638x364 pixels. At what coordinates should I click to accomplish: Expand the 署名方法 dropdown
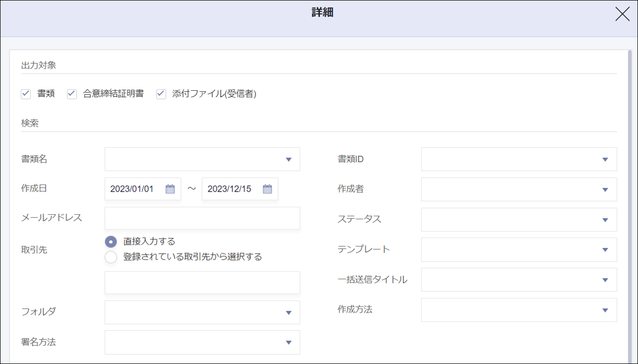click(x=288, y=342)
